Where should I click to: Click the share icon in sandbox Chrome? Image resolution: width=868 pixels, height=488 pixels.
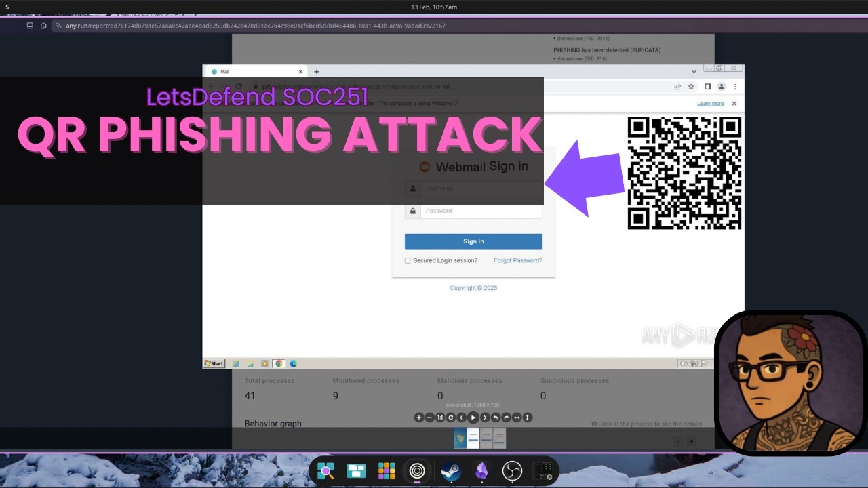point(677,87)
